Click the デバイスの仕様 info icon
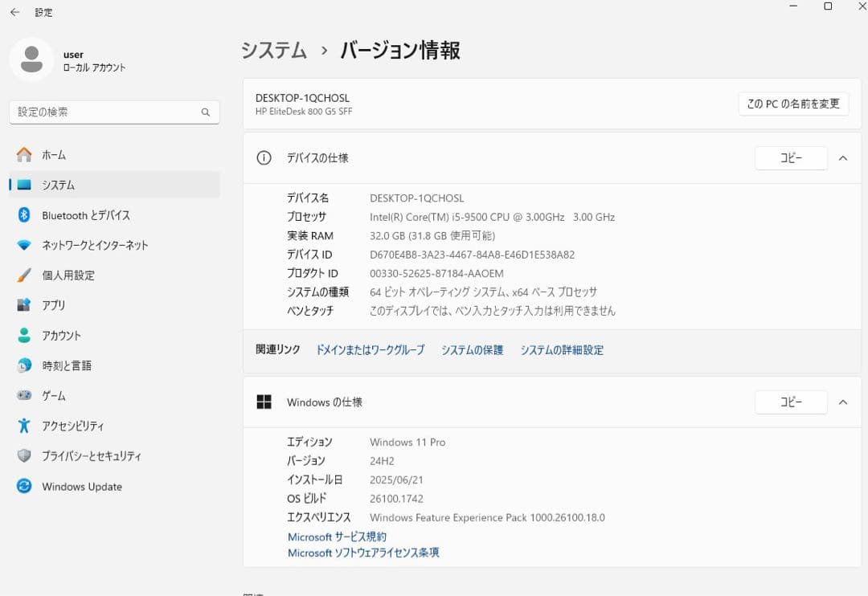 pos(264,157)
